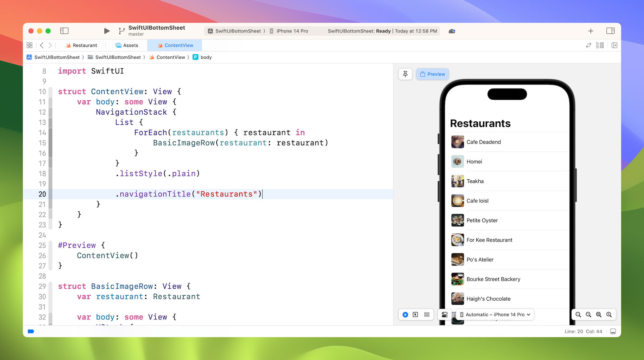The height and width of the screenshot is (360, 644).
Task: Open ContentView file in jump bar
Action: tap(167, 57)
